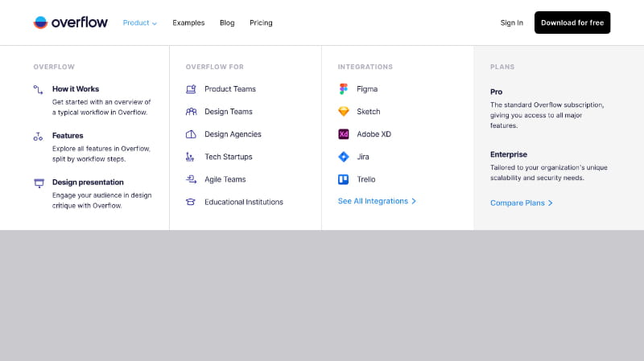Click the Trello logo icon
This screenshot has height=361, width=644.
point(344,179)
